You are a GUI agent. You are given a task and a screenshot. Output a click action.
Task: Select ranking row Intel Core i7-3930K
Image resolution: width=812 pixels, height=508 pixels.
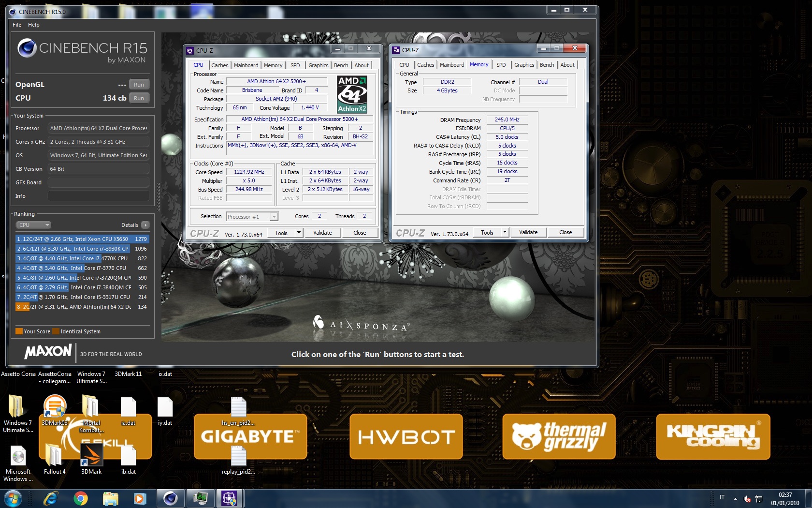point(82,249)
